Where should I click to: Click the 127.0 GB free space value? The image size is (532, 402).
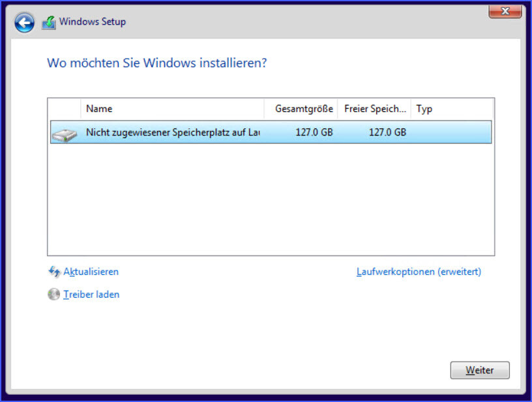387,132
